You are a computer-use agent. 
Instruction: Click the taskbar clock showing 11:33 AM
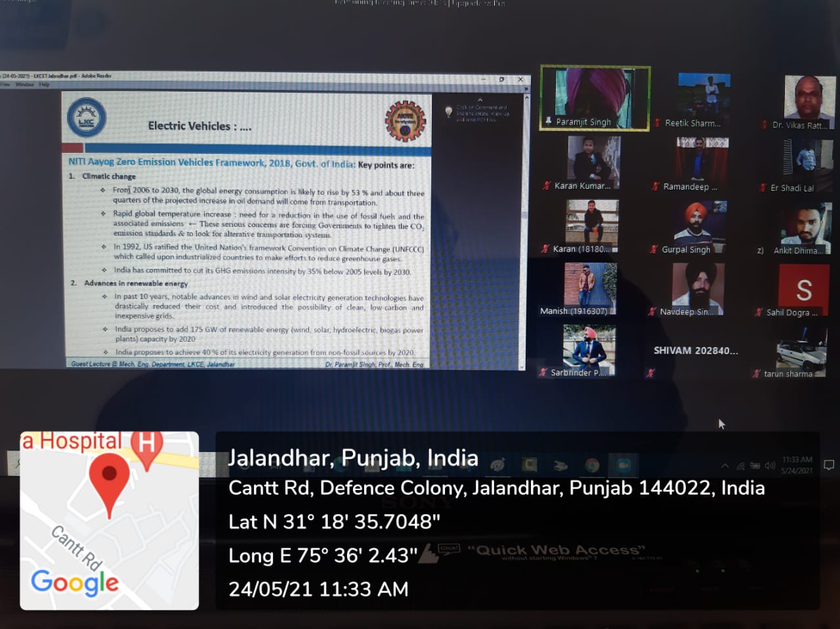pyautogui.click(x=797, y=465)
